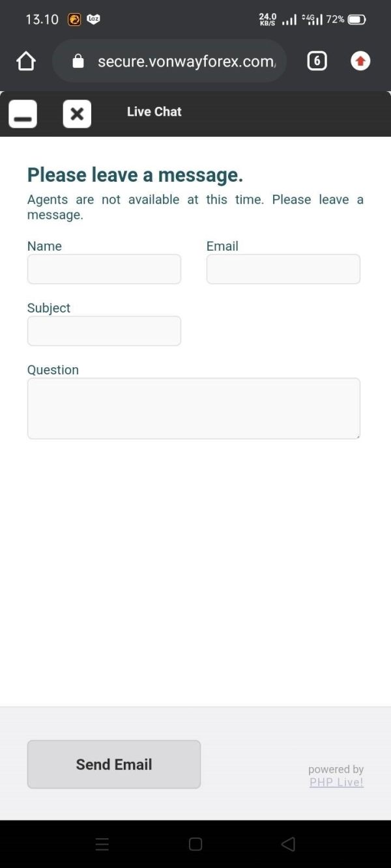This screenshot has width=391, height=868.
Task: Minimize the Live Chat window
Action: [x=23, y=115]
